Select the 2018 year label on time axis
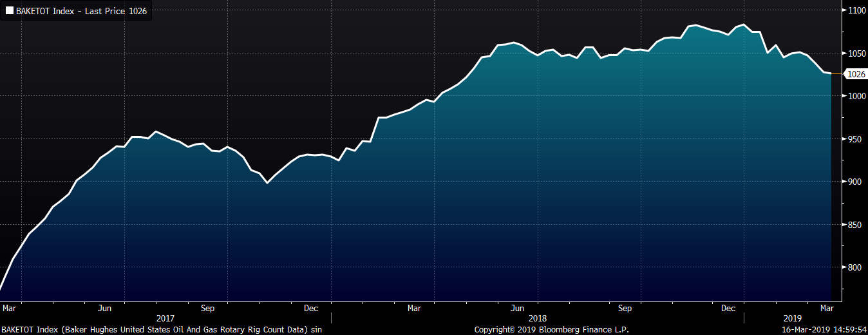 coord(537,318)
